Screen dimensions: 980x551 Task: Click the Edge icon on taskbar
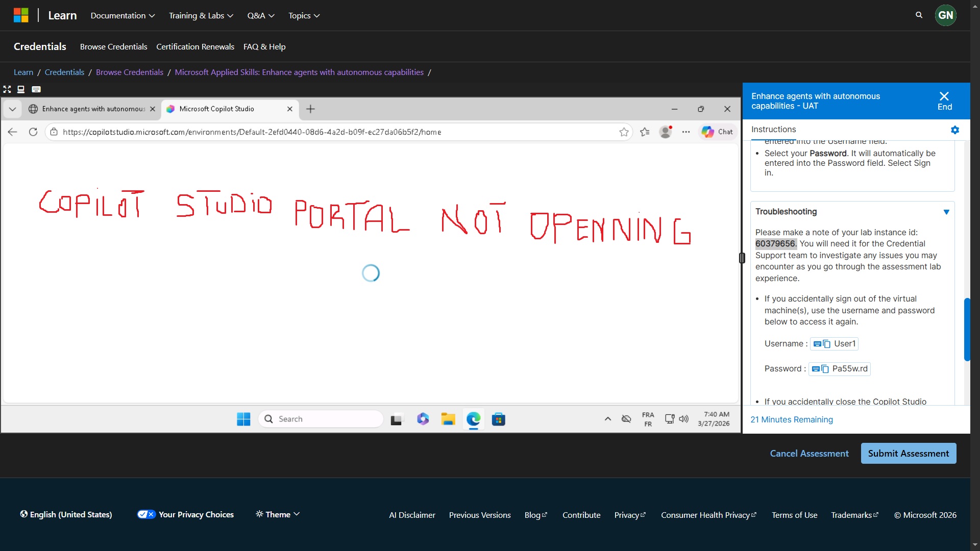point(473,419)
